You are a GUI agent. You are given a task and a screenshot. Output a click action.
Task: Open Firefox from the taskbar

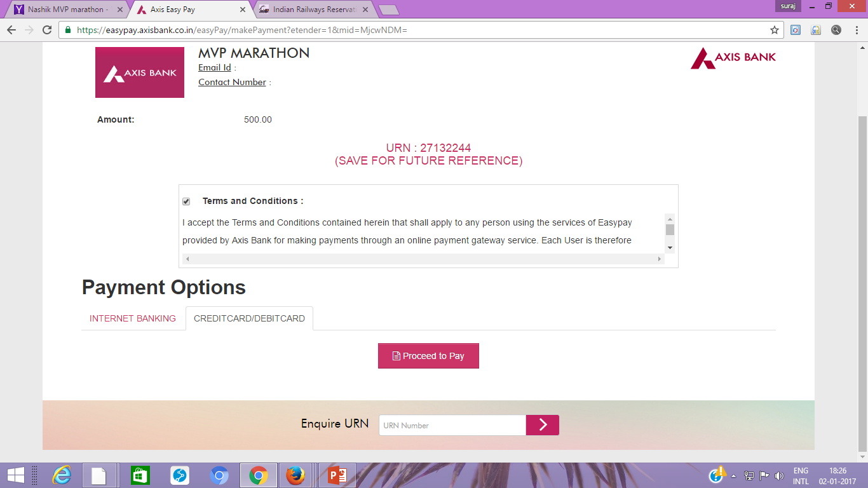click(x=295, y=475)
